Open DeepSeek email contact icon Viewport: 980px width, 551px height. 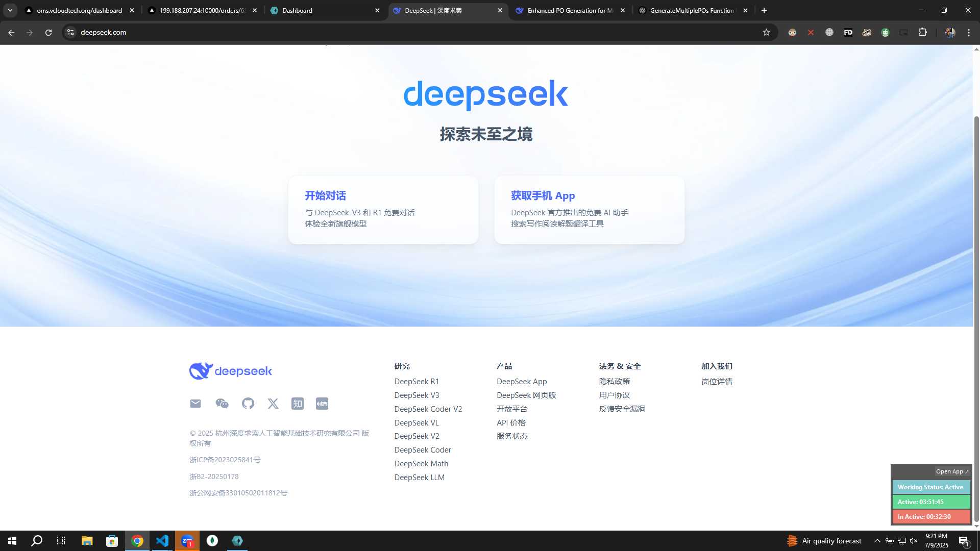tap(195, 404)
